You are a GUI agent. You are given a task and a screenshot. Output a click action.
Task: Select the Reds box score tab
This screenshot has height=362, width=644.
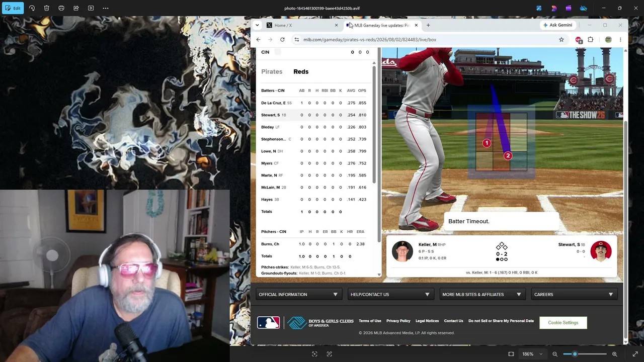click(x=301, y=71)
